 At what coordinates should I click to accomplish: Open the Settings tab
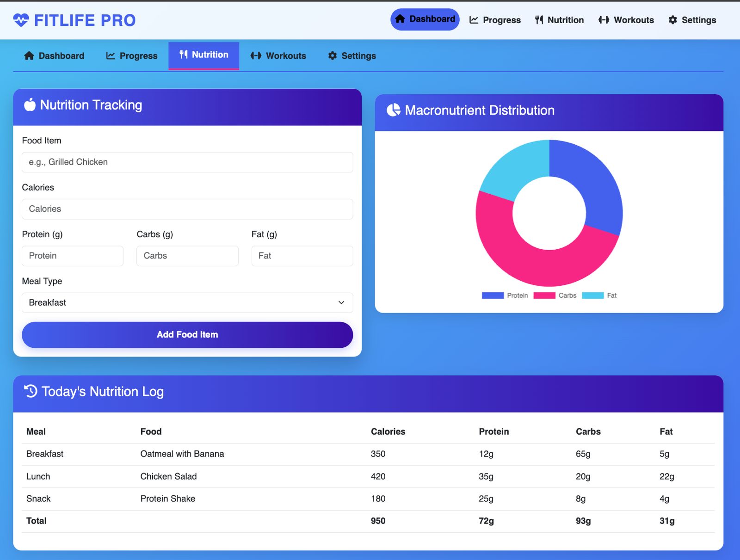352,55
